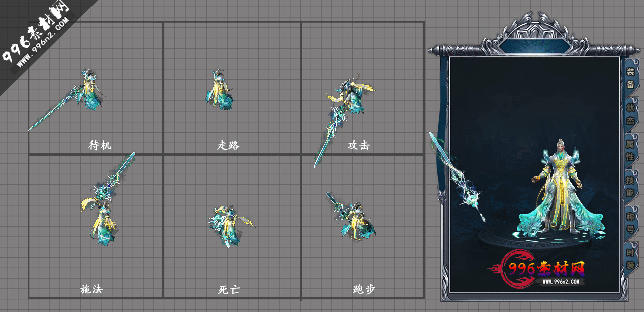The height and width of the screenshot is (312, 644).
Task: Click the 跑步 running sprite preview
Action: click(351, 216)
